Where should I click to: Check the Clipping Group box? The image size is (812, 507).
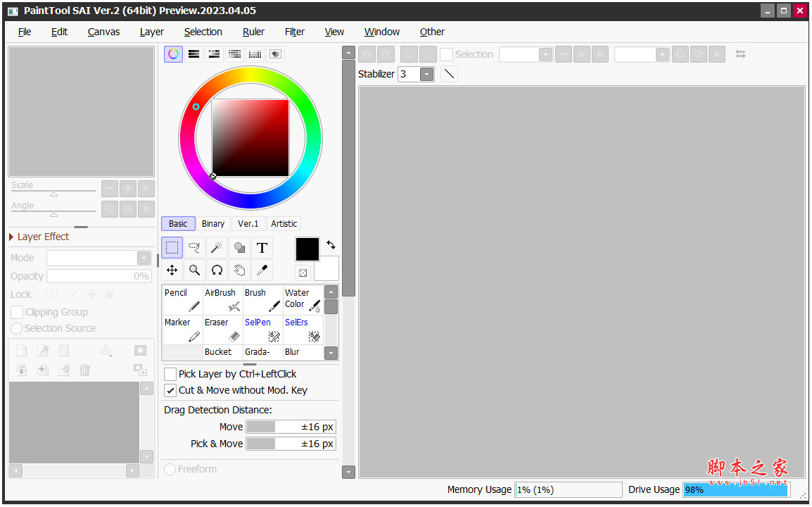pos(17,312)
